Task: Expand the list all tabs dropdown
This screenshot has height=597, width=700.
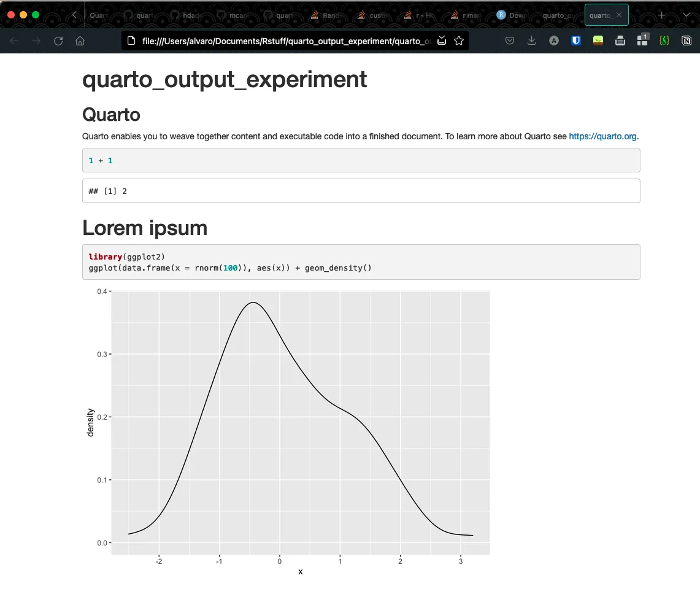Action: pyautogui.click(x=687, y=15)
